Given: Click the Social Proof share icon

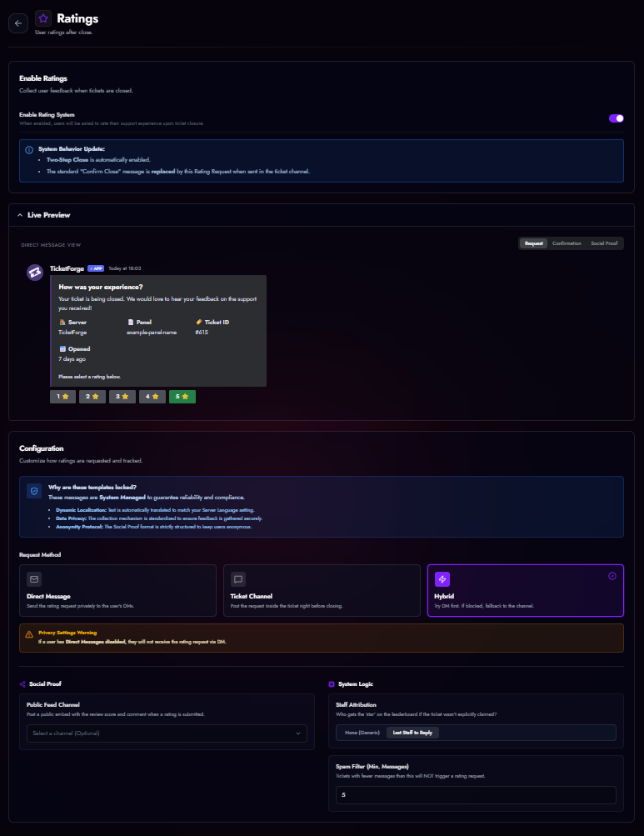Looking at the screenshot, I should pos(22,684).
